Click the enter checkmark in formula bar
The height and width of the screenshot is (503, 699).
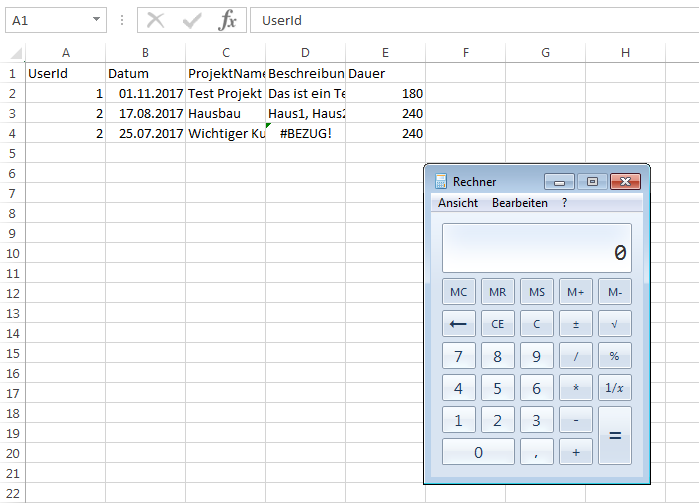click(x=192, y=20)
